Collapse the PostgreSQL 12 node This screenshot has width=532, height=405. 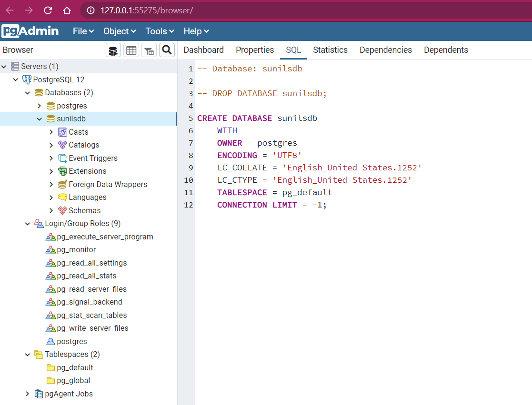click(x=16, y=79)
